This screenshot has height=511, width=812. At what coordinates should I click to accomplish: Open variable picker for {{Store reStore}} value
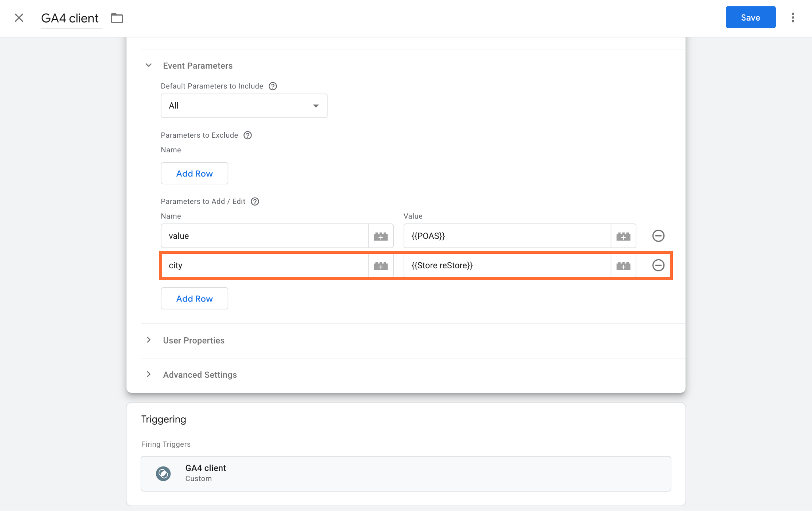pos(623,265)
